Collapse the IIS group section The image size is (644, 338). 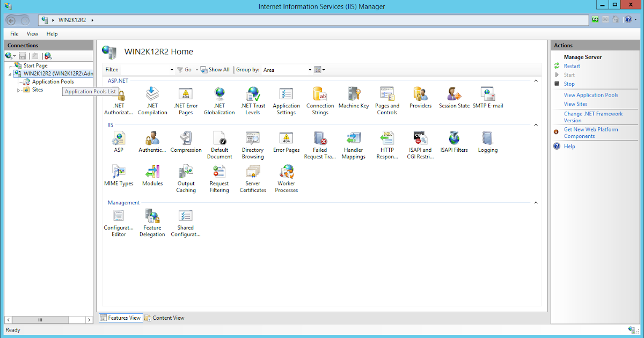(535, 125)
